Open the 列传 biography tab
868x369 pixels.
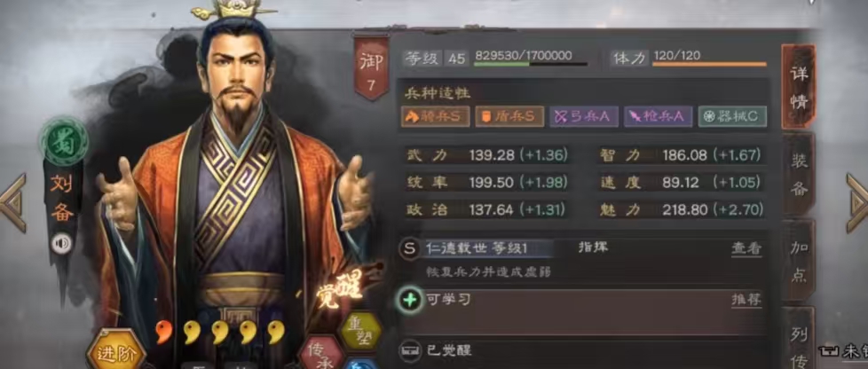tap(798, 337)
